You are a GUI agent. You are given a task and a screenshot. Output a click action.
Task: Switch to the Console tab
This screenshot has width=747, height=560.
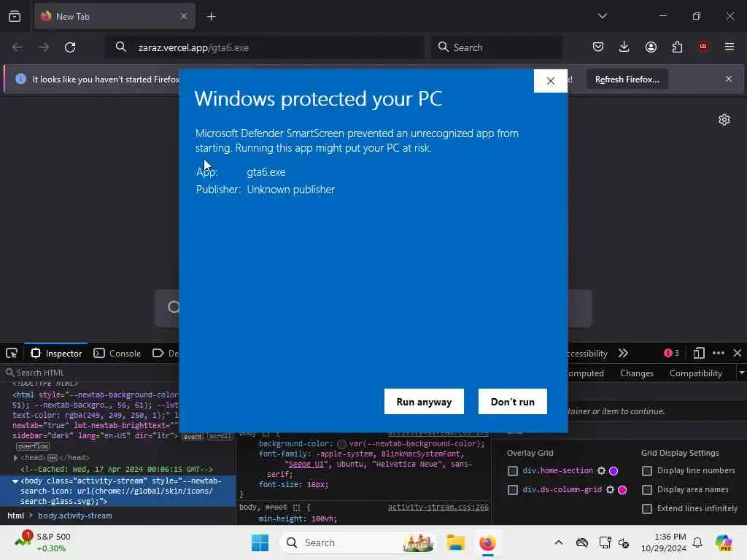(x=117, y=354)
